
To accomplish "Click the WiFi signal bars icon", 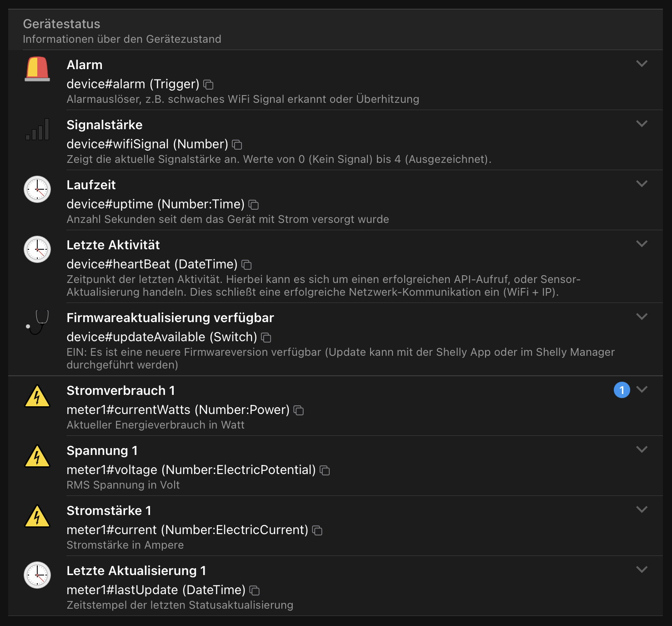I will pyautogui.click(x=37, y=129).
